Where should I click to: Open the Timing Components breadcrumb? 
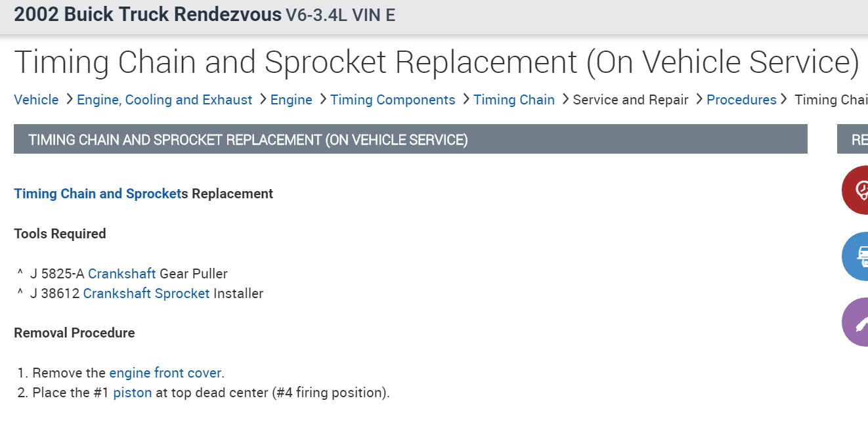tap(393, 100)
